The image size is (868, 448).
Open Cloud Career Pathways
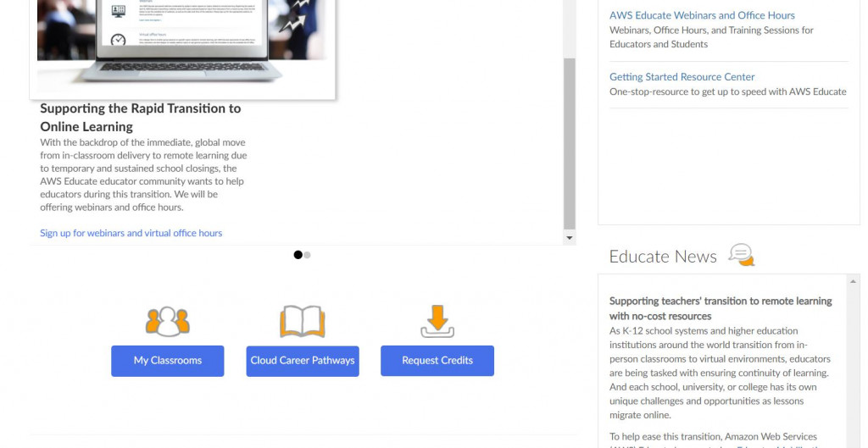point(303,361)
